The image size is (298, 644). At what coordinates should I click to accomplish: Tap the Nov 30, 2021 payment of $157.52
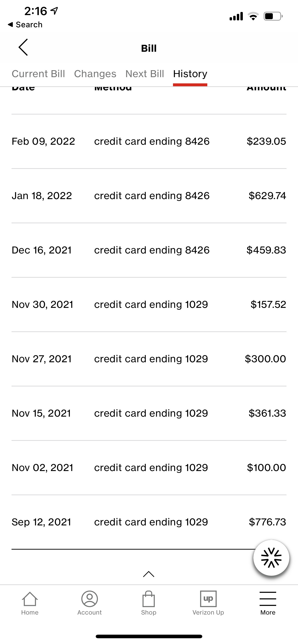point(149,305)
